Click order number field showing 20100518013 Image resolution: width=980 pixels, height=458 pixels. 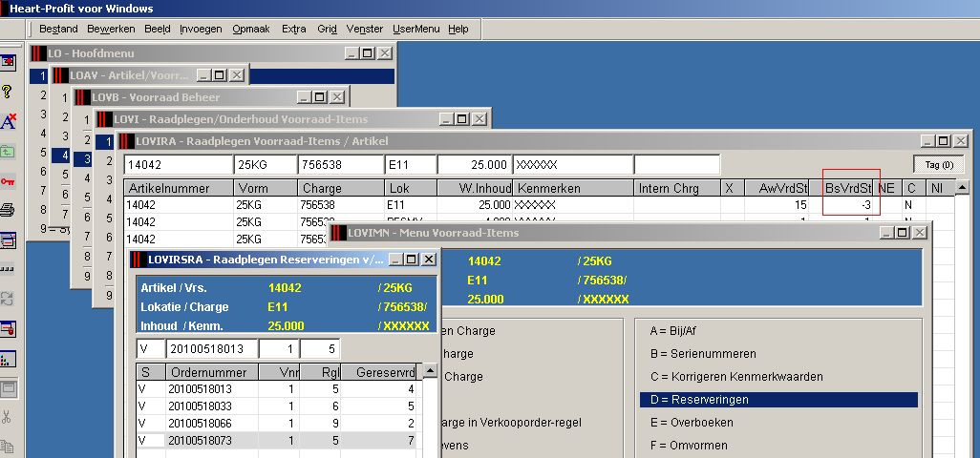(x=212, y=349)
